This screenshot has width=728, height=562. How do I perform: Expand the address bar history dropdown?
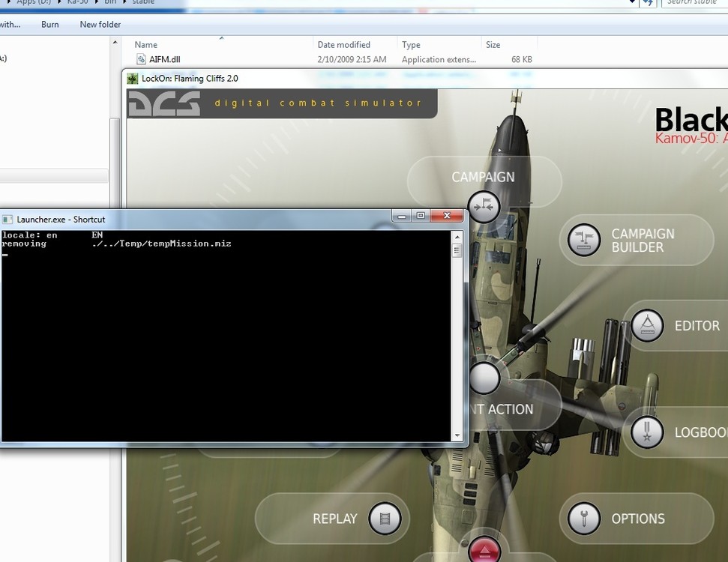point(632,3)
